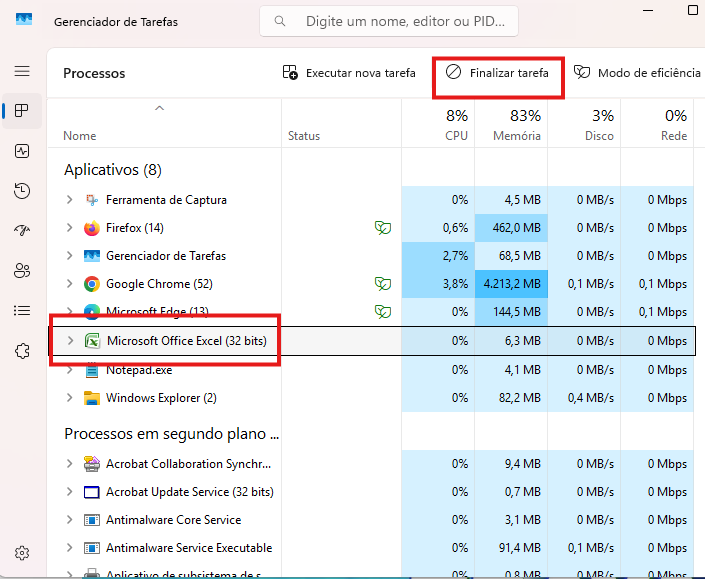Sort processes by Disco column
This screenshot has height=579, width=705.
tap(584, 123)
